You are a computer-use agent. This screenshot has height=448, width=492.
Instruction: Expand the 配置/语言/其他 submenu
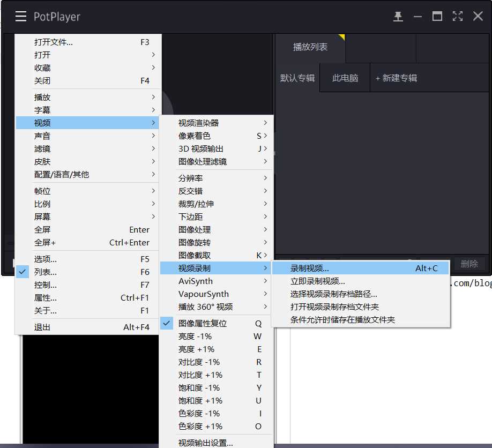[x=87, y=175]
